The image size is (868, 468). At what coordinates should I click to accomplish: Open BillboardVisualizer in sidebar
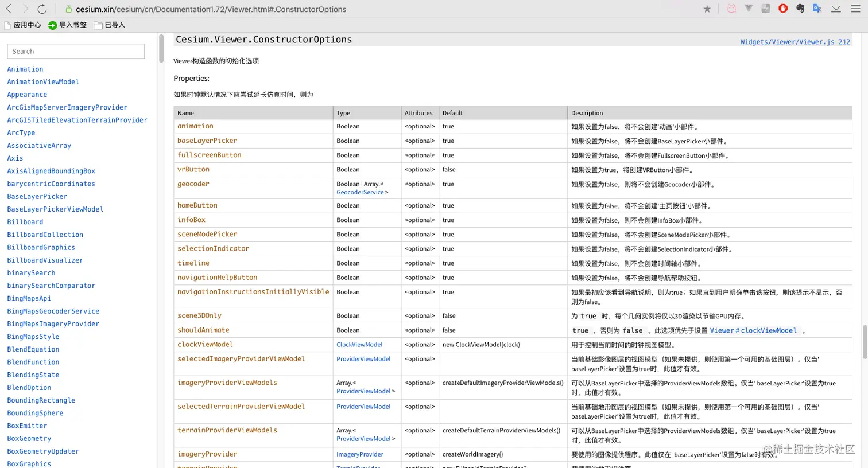[45, 260]
